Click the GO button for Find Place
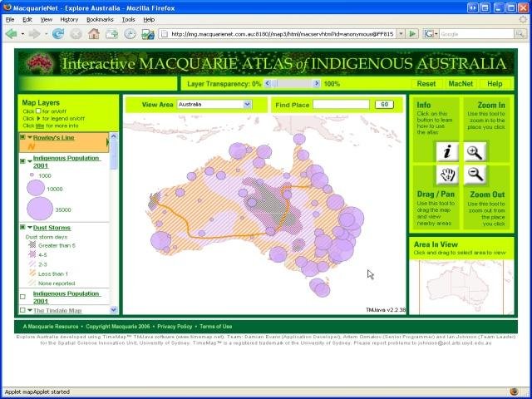This screenshot has width=532, height=399. pyautogui.click(x=384, y=105)
